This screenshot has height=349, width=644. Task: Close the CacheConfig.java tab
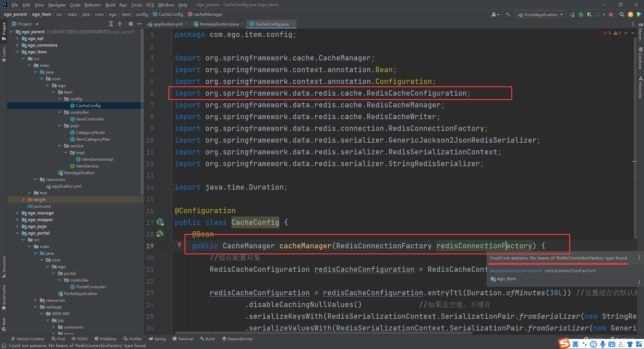coord(292,24)
